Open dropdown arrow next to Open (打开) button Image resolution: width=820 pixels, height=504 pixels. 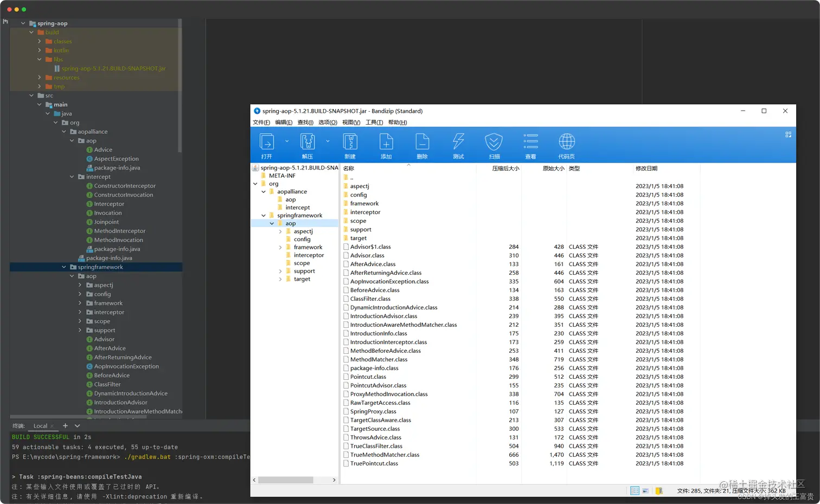tap(287, 141)
